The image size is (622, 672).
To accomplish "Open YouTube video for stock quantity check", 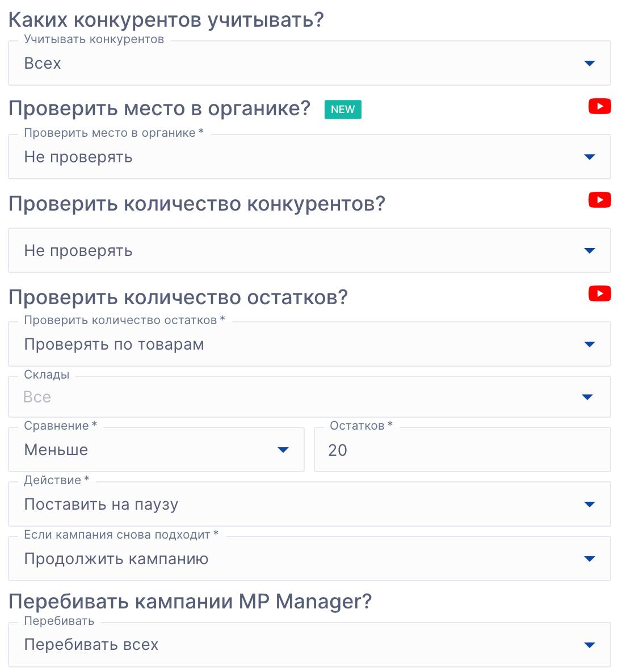I will click(599, 294).
